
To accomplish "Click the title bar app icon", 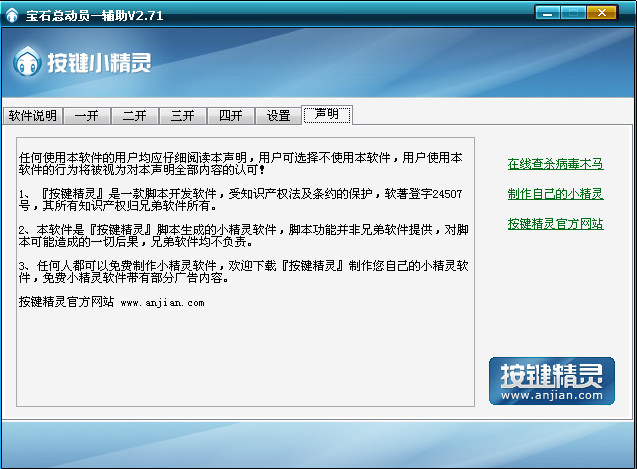I will (12, 15).
